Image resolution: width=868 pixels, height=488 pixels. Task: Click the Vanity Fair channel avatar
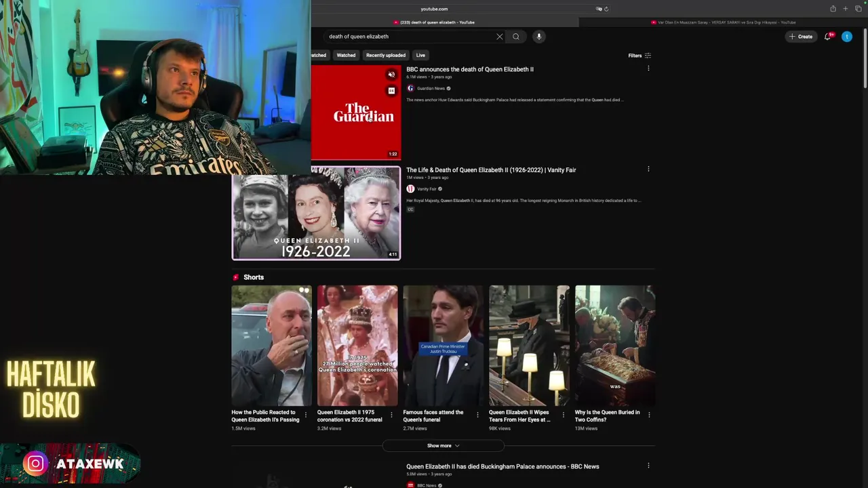click(410, 189)
